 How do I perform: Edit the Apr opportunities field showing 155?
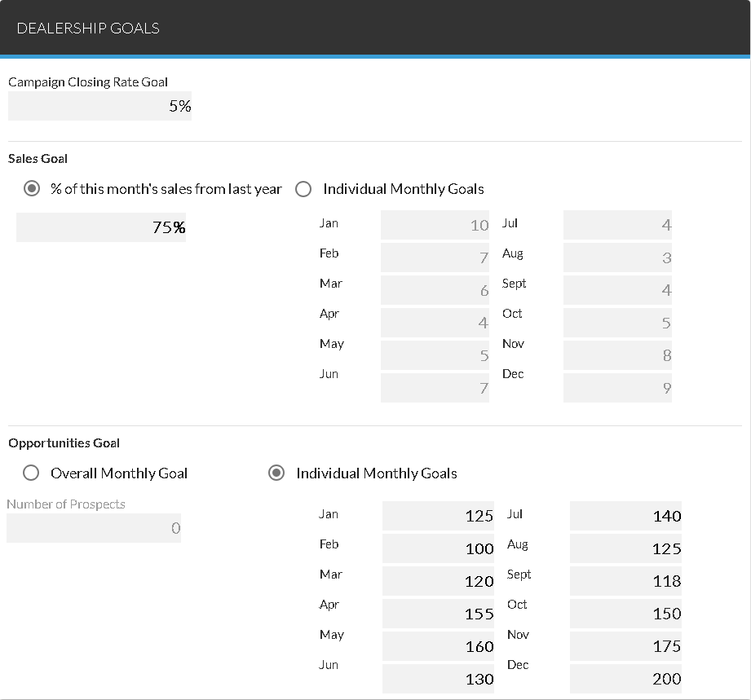pos(438,614)
